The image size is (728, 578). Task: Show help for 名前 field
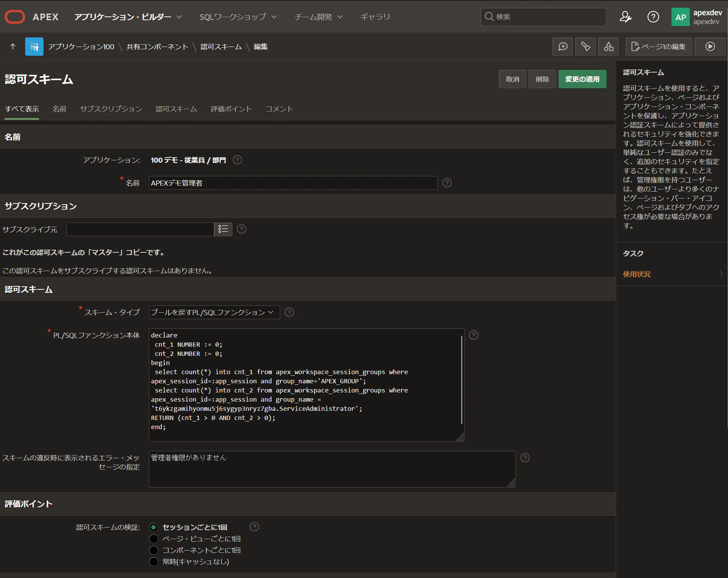click(x=447, y=183)
